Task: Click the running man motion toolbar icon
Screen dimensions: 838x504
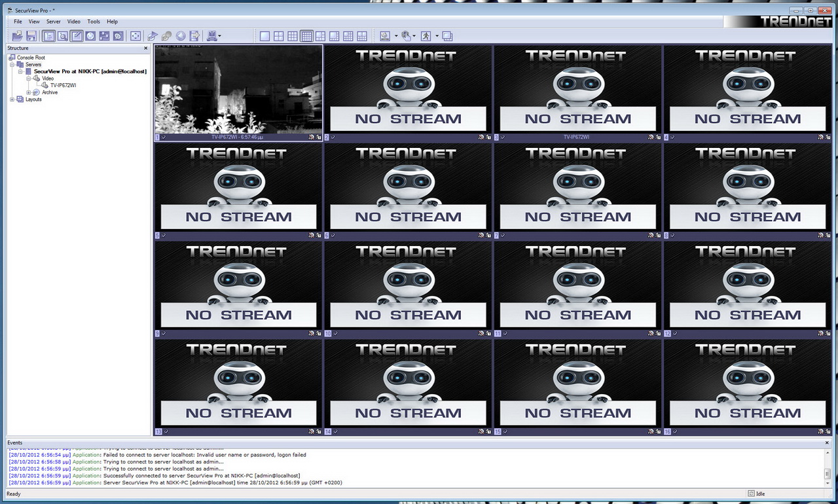Action: (x=426, y=36)
